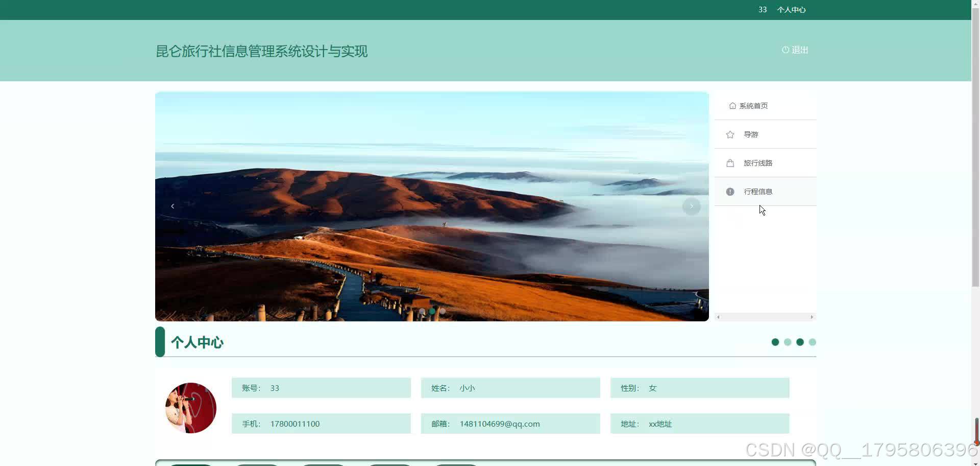
Task: Click the 邮箱 field showing 1481104699@qq.com
Action: coord(510,424)
